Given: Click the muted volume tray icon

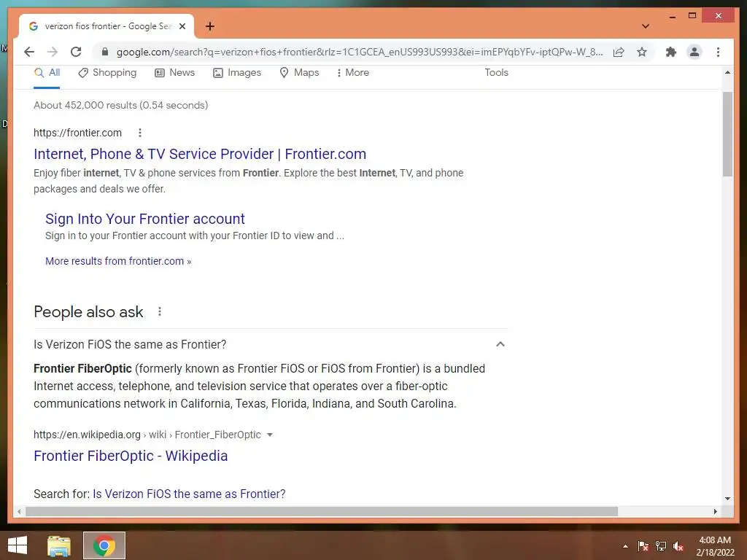Looking at the screenshot, I should pyautogui.click(x=678, y=546).
